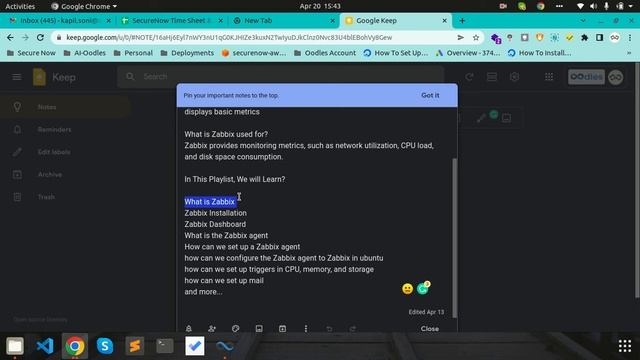This screenshot has width=640, height=360.
Task: Open the Secure Now bookmark folder
Action: pos(31,53)
